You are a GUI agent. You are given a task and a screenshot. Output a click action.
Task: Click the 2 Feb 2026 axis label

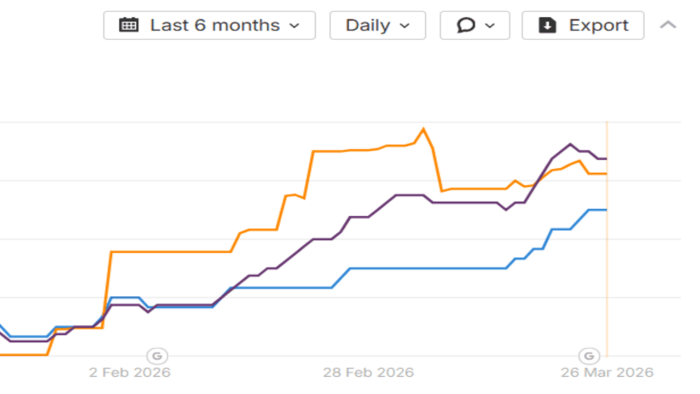129,372
